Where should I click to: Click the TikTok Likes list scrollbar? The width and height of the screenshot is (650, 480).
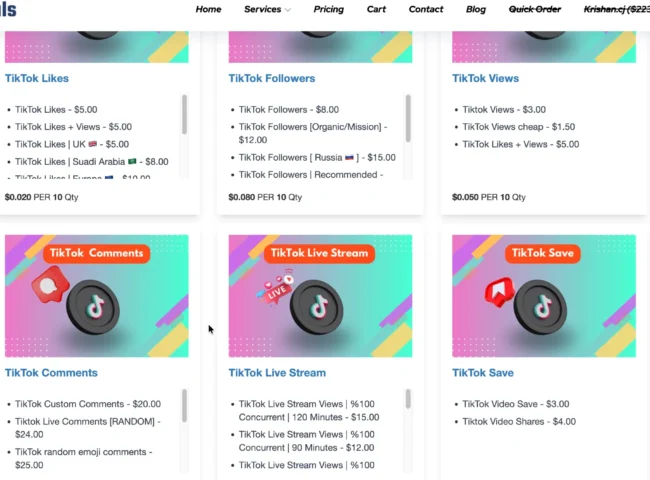tap(184, 115)
